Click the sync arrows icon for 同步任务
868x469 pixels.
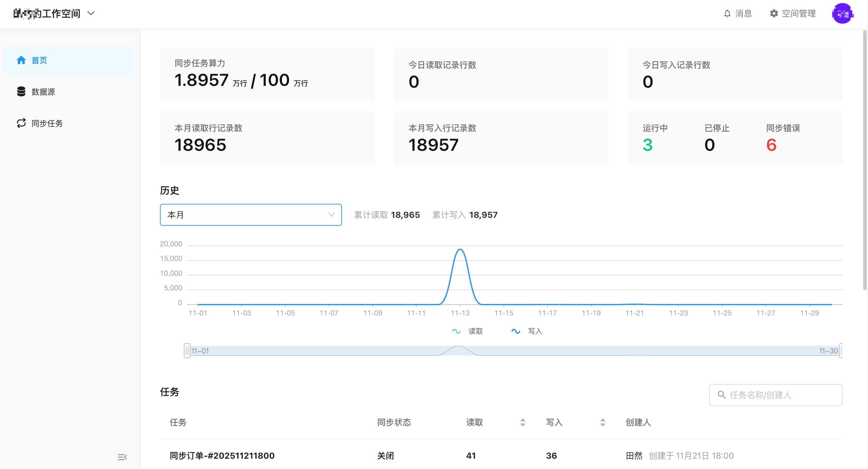pos(21,123)
